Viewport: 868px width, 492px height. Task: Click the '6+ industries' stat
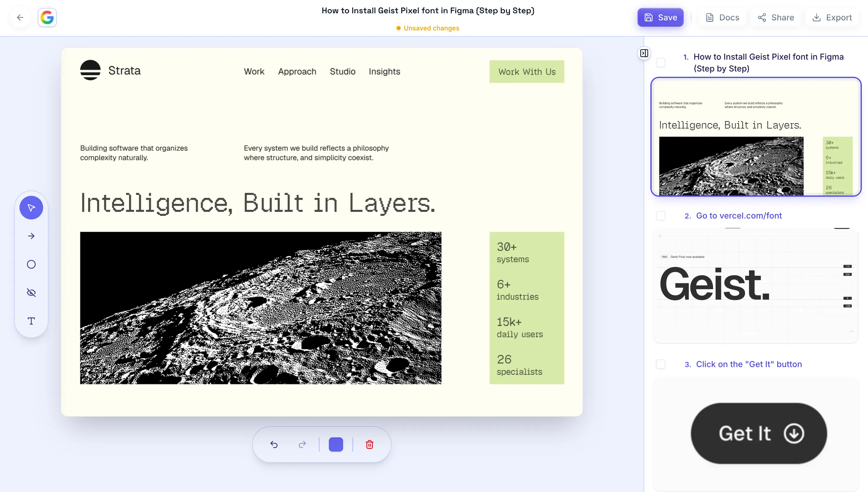tap(518, 290)
